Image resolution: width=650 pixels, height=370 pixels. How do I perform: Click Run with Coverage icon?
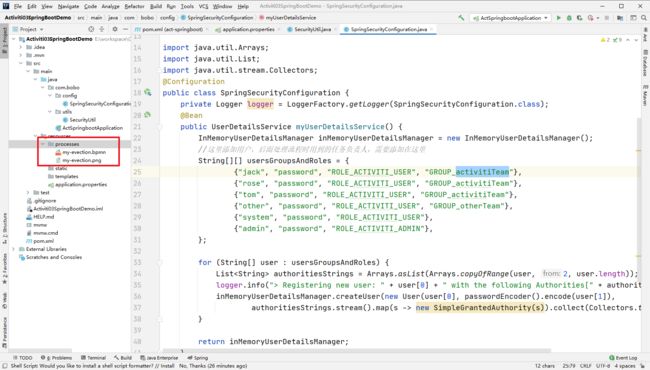[580, 18]
